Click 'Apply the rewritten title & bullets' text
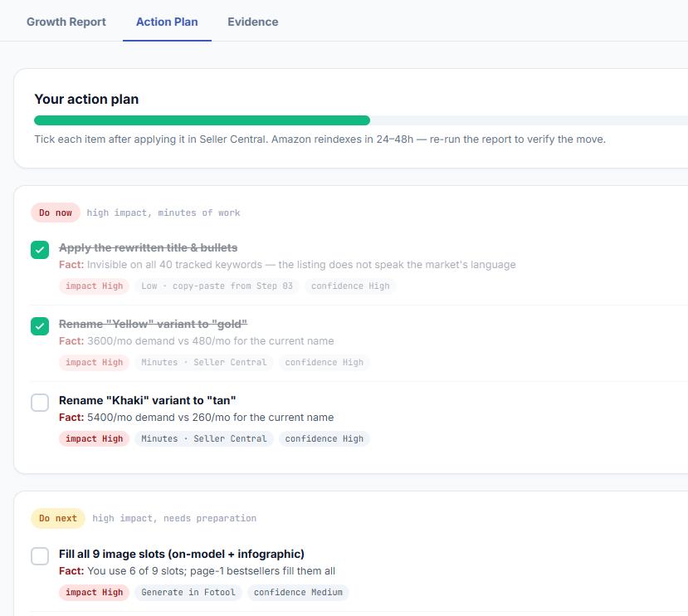 point(149,247)
